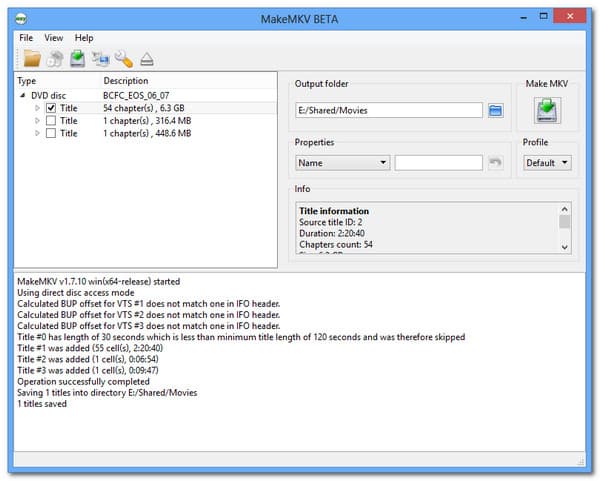This screenshot has height=481, width=600.
Task: Check the 316.4 MB title checkbox
Action: (51, 121)
